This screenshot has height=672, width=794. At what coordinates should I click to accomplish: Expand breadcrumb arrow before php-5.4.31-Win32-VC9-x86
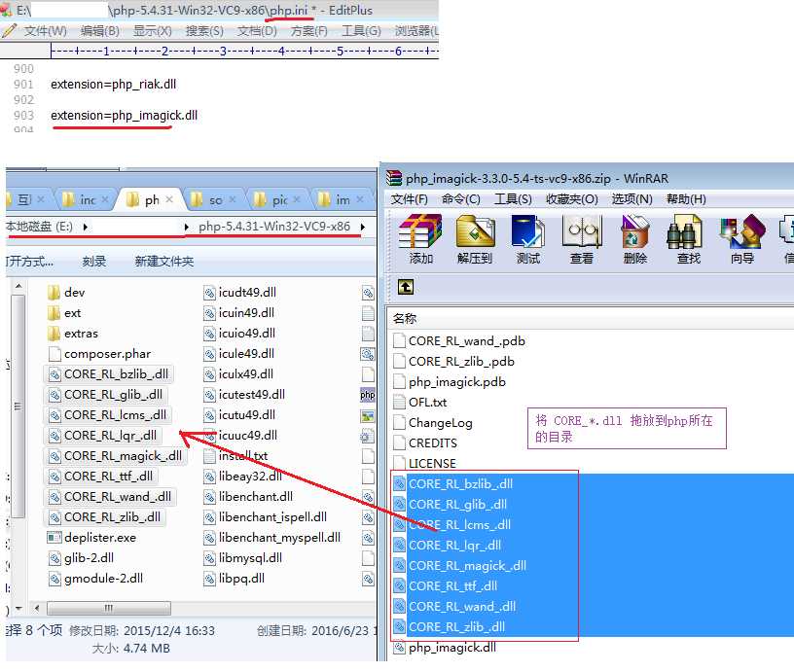coord(187,228)
